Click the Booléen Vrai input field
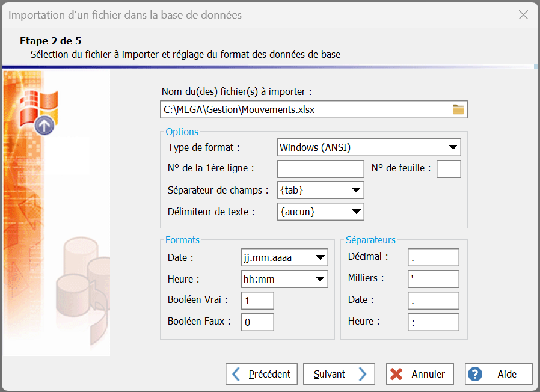Viewport: 540px width, 392px height. 257,301
